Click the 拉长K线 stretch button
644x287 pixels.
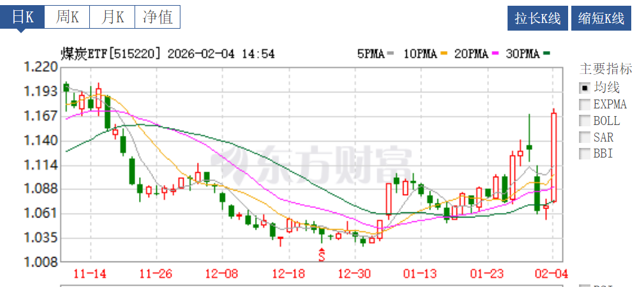click(538, 18)
